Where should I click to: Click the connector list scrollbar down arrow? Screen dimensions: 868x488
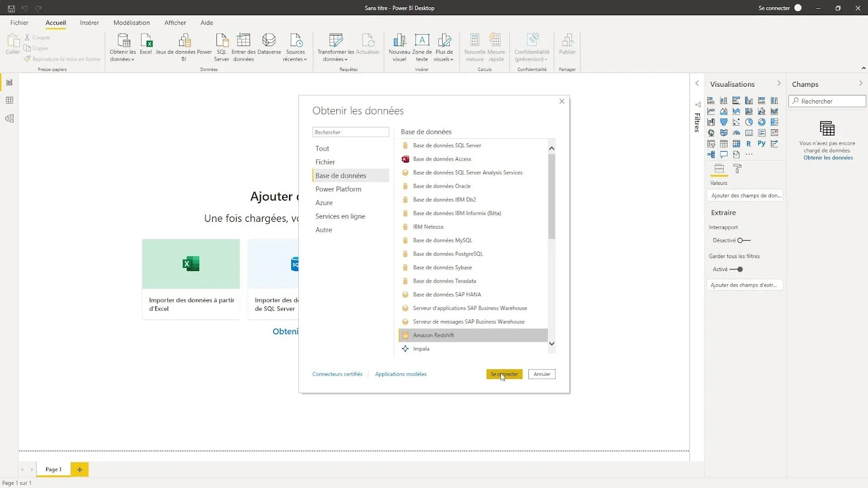[552, 344]
